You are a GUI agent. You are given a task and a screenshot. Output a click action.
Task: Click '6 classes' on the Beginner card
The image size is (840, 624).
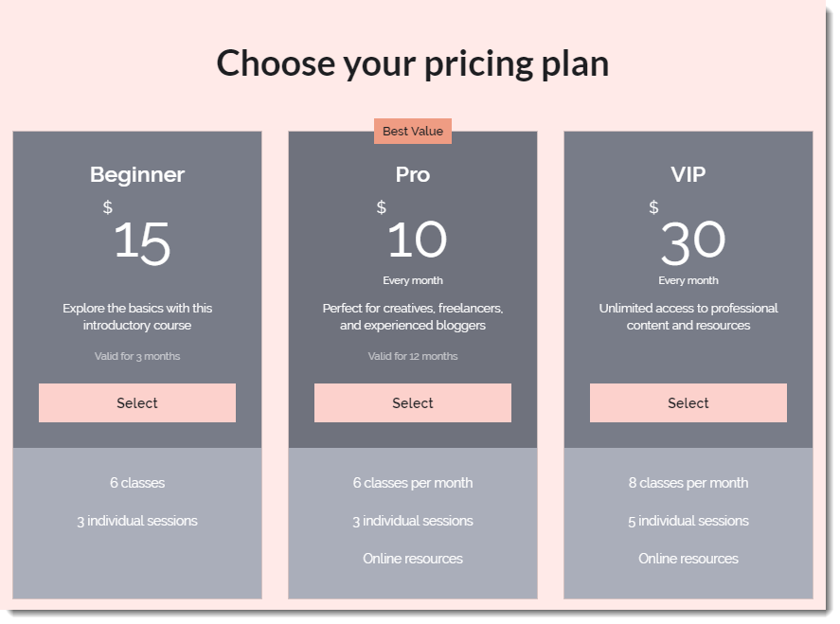136,482
